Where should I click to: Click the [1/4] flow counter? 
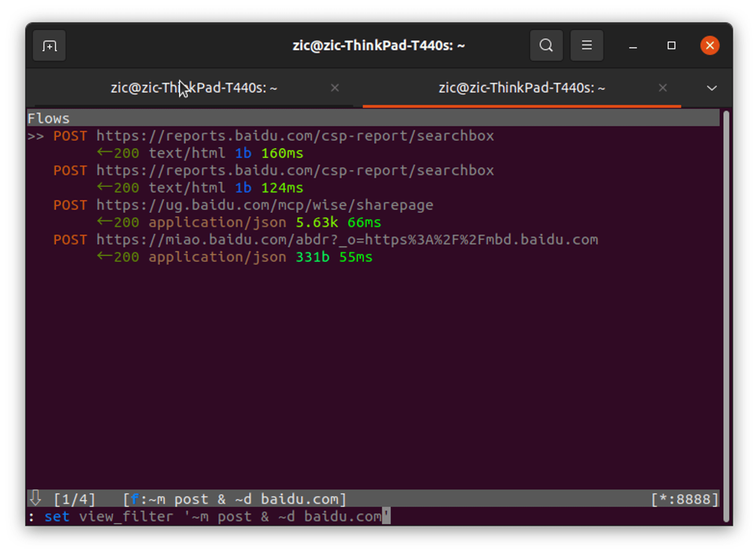[74, 499]
